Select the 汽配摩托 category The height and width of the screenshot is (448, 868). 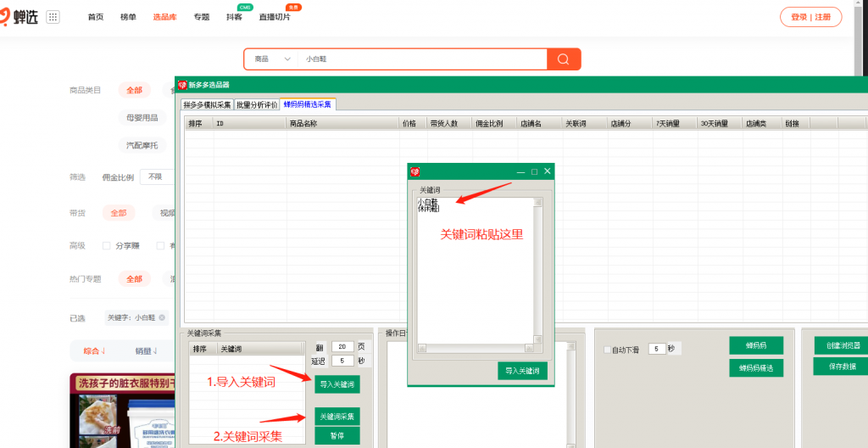[x=142, y=145]
